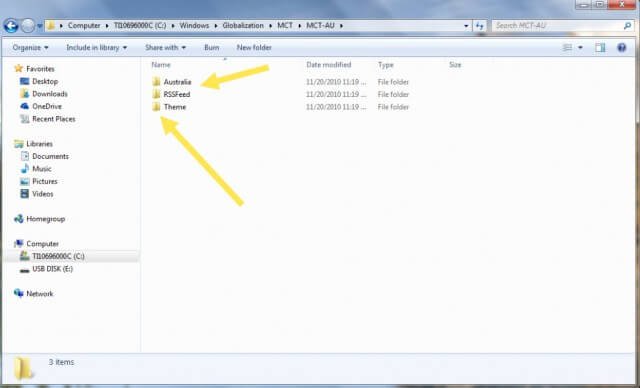Click the Help question mark icon
The image size is (640, 388).
(621, 48)
